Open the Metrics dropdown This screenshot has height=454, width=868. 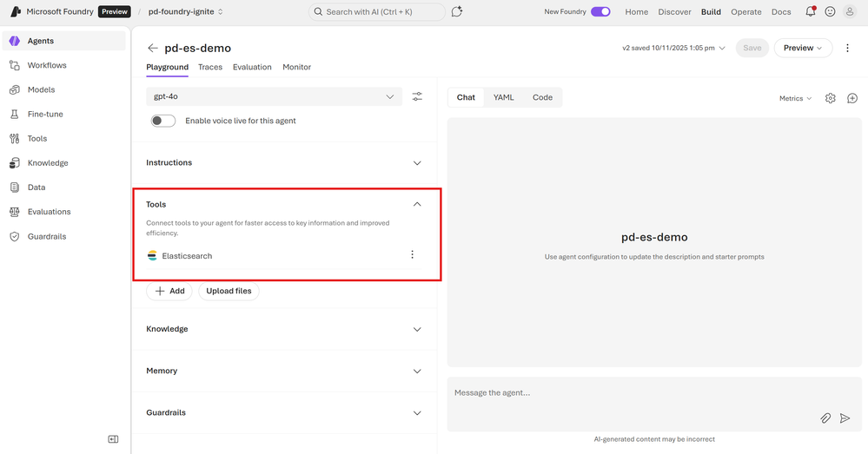796,98
